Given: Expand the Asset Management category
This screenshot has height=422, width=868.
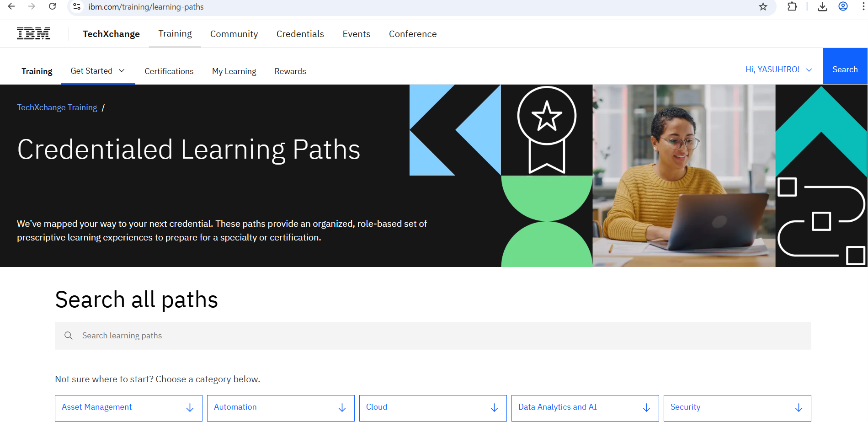Looking at the screenshot, I should tap(128, 408).
